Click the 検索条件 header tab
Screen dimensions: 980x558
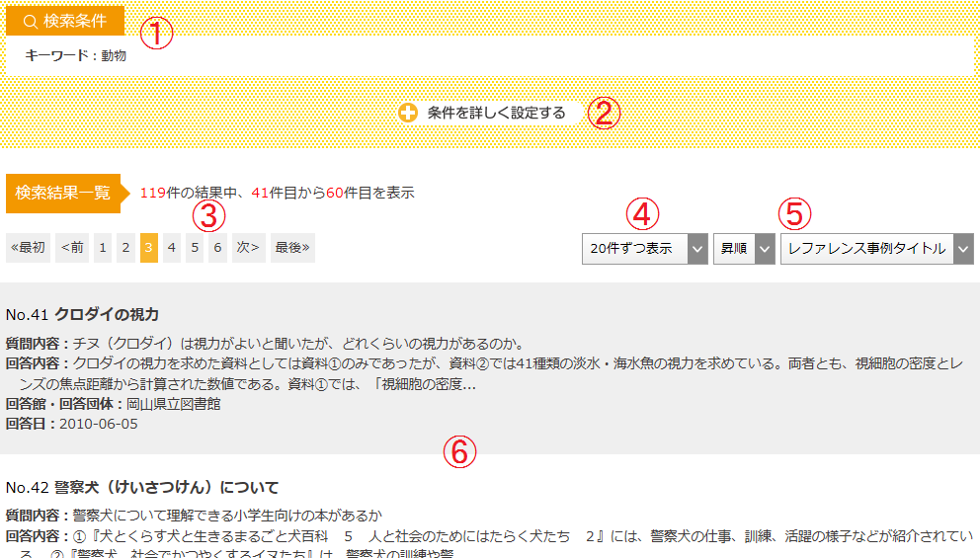(x=65, y=22)
